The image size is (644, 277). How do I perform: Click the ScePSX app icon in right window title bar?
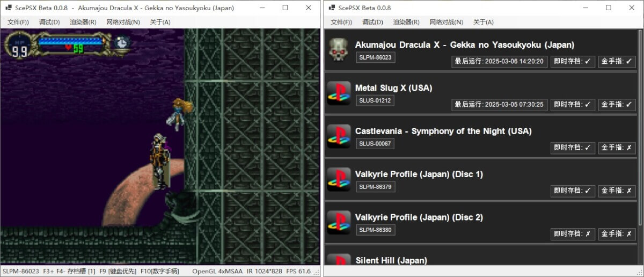[x=331, y=8]
